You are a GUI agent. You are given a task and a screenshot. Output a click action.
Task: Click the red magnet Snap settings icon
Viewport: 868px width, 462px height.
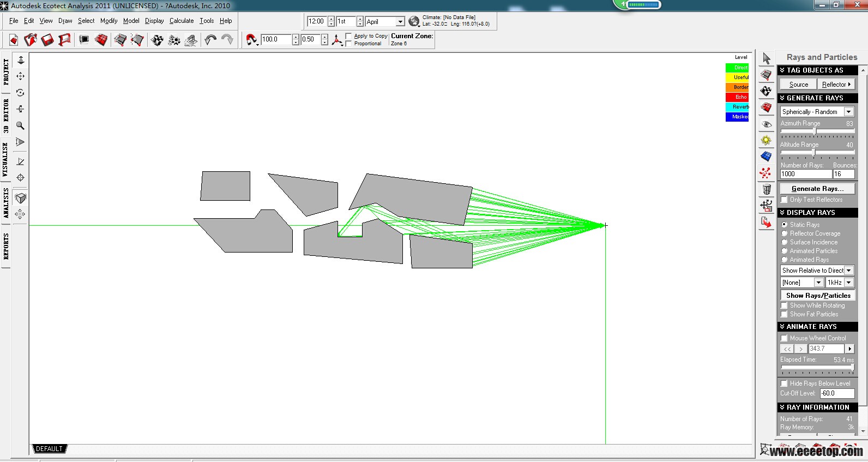(251, 39)
